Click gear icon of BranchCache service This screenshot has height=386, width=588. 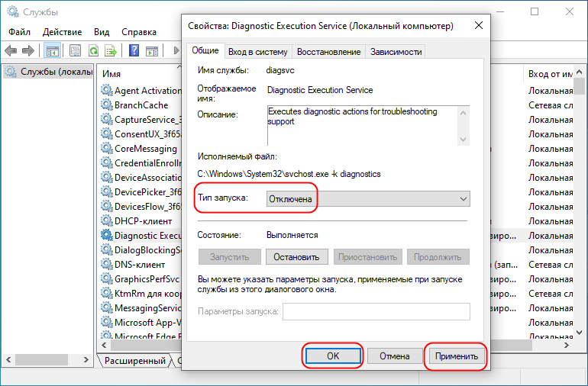(x=107, y=105)
